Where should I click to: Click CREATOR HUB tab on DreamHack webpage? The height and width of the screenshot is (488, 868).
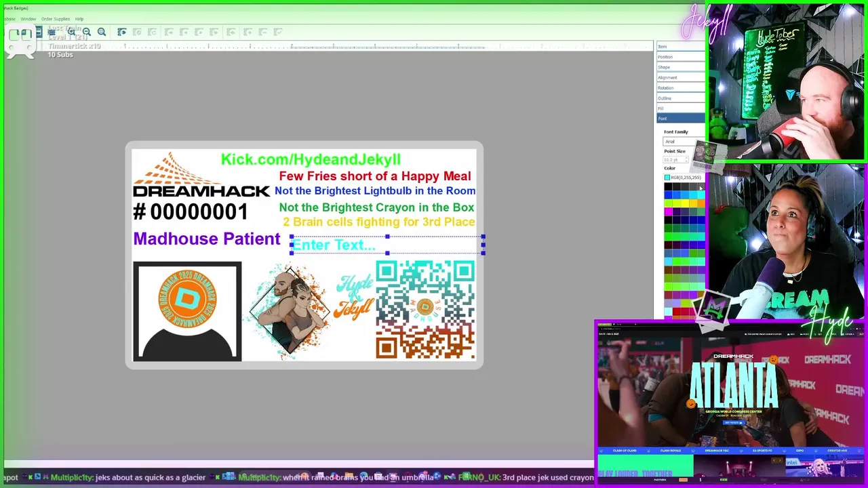tap(837, 451)
